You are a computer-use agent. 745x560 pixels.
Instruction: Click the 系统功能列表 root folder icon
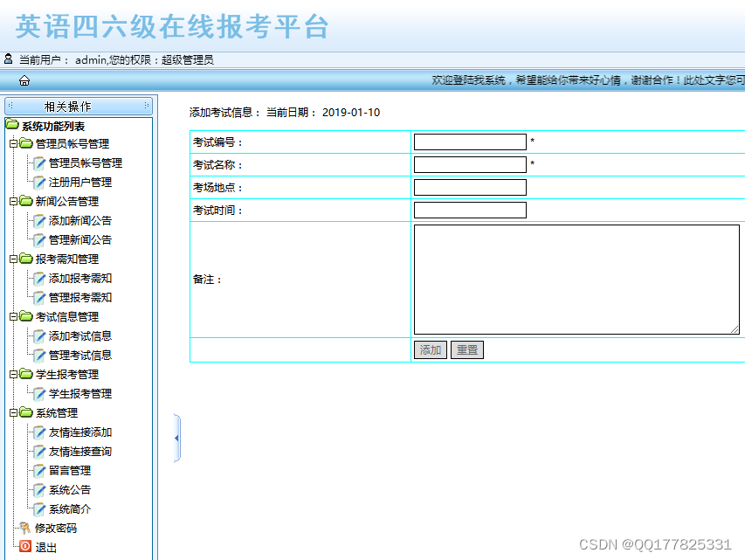tap(12, 125)
